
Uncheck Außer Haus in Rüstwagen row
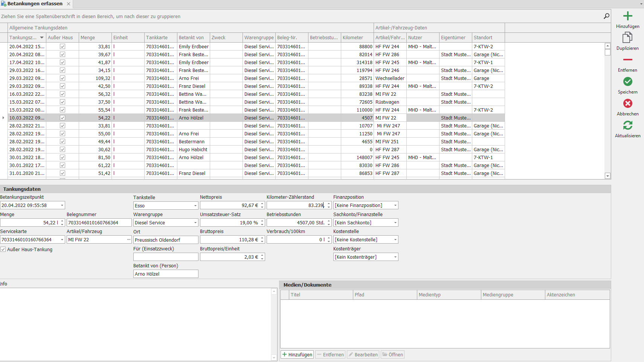tap(63, 102)
